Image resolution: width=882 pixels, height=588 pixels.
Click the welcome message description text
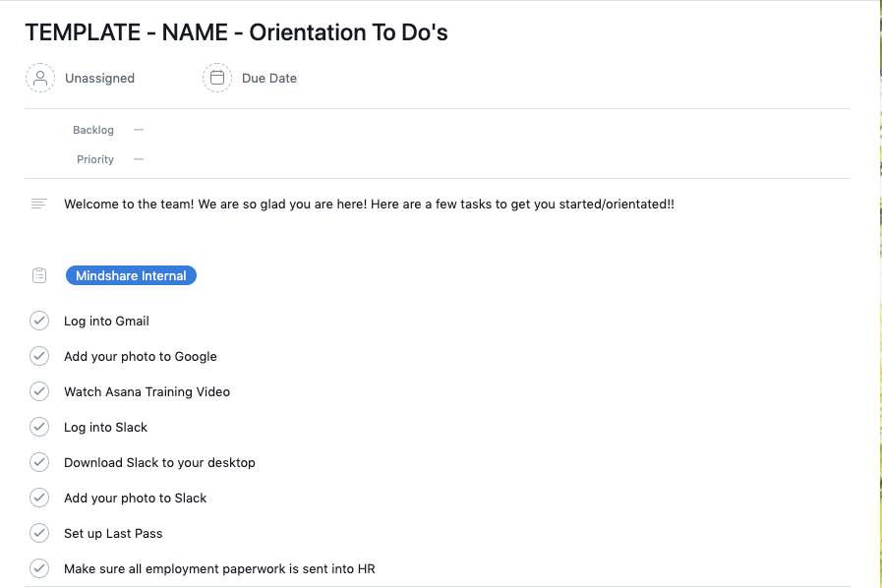tap(369, 204)
